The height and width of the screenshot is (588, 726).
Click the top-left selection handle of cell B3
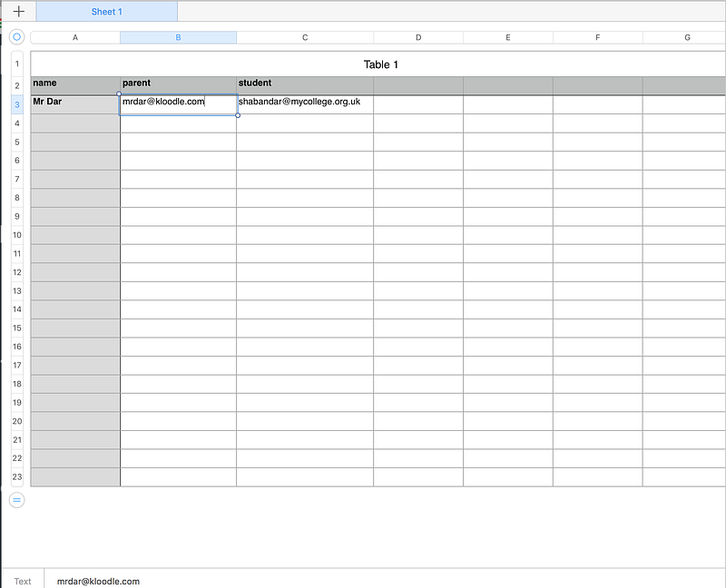(x=119, y=93)
